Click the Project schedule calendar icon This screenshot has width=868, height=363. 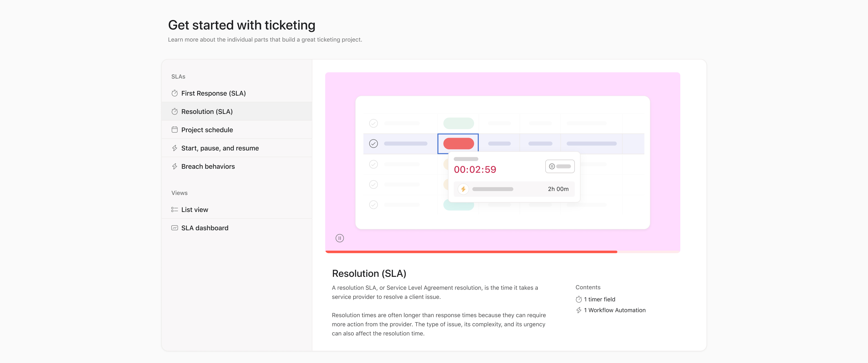174,130
